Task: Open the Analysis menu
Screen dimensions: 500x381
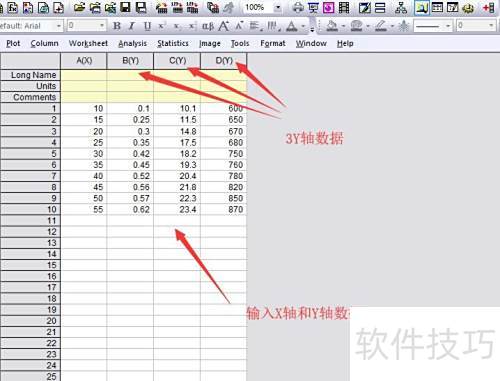Action: [132, 43]
